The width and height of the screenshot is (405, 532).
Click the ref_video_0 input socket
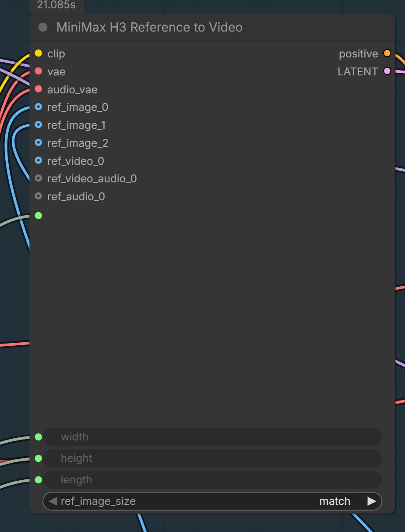pyautogui.click(x=39, y=161)
